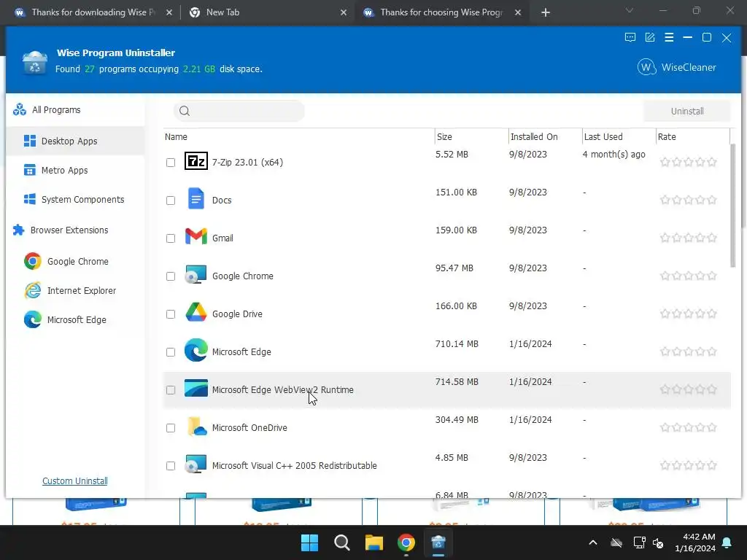The image size is (747, 560).
Task: Check the Microsoft Edge checkbox
Action: pyautogui.click(x=171, y=352)
